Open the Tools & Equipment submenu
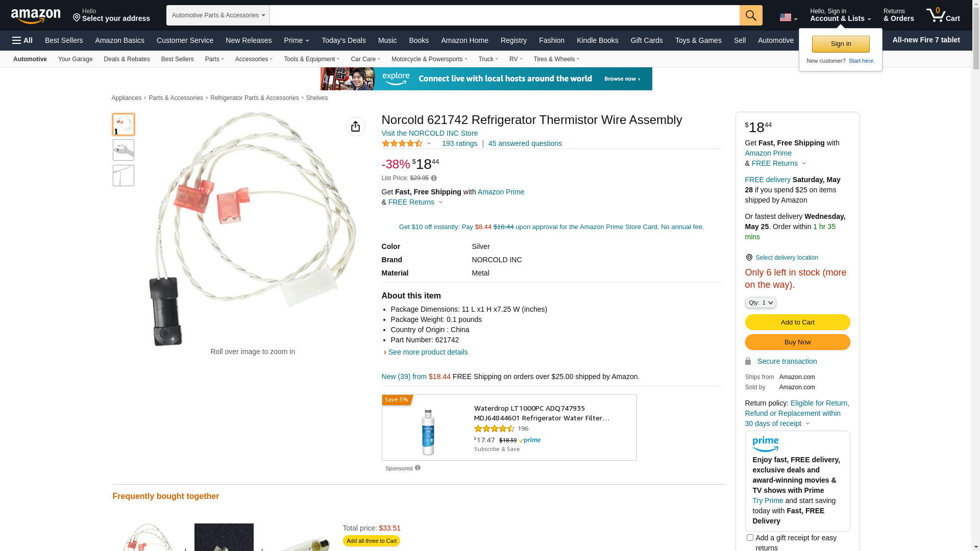 [x=311, y=59]
